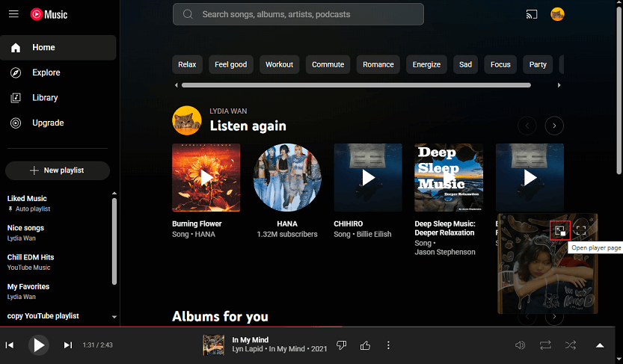Click the YouTube Music logo
Viewport: 623px width, 364px height.
pos(49,14)
